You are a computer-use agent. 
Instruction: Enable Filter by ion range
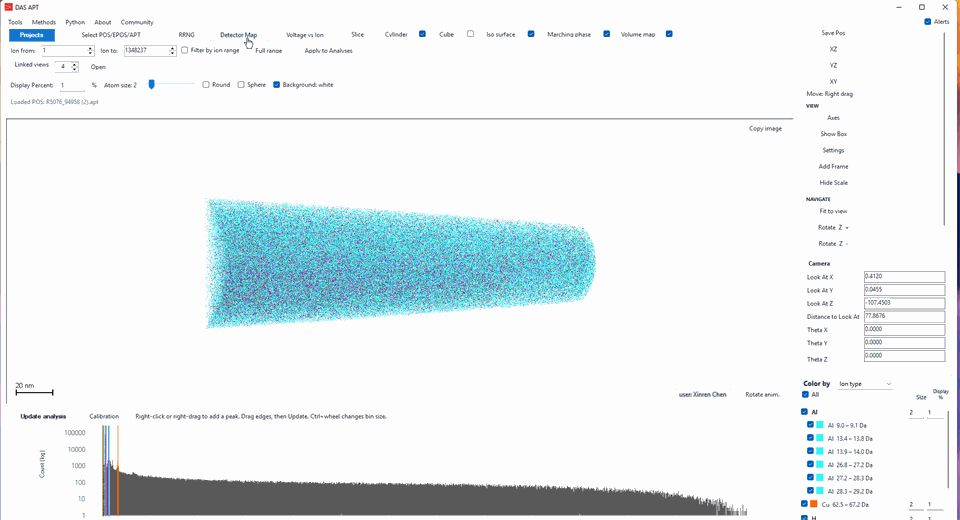coord(184,50)
